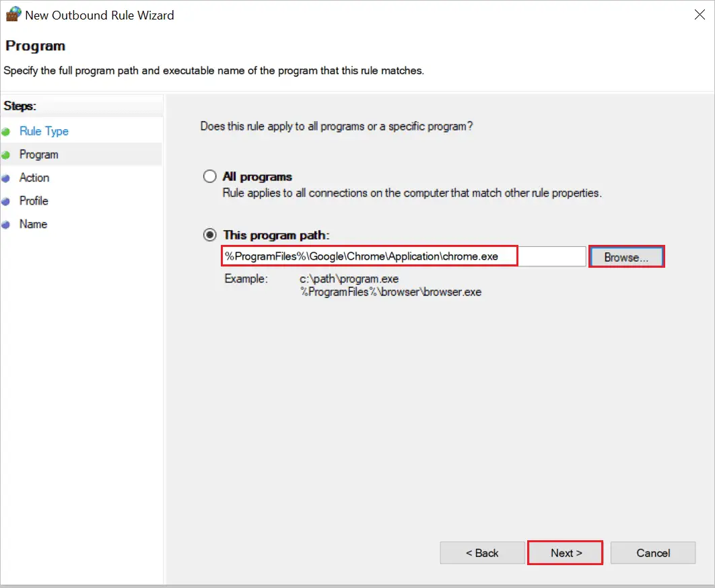Click the Program heading text
This screenshot has height=588, width=715.
[35, 46]
